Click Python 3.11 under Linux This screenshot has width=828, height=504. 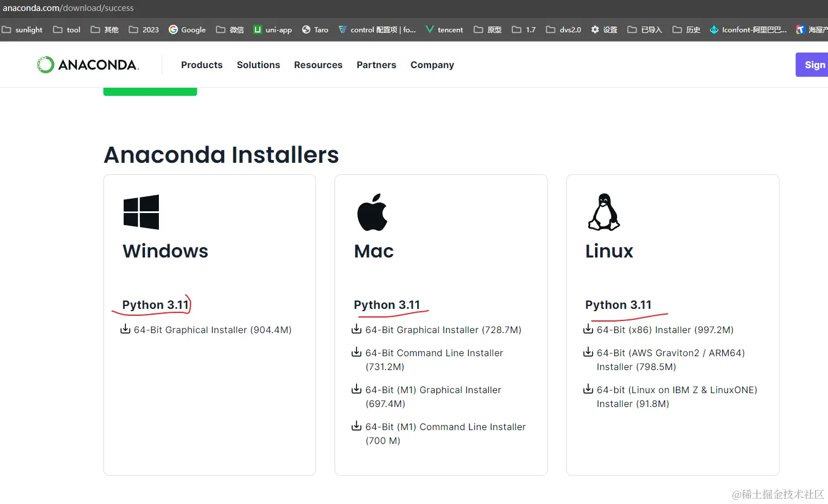pyautogui.click(x=618, y=305)
